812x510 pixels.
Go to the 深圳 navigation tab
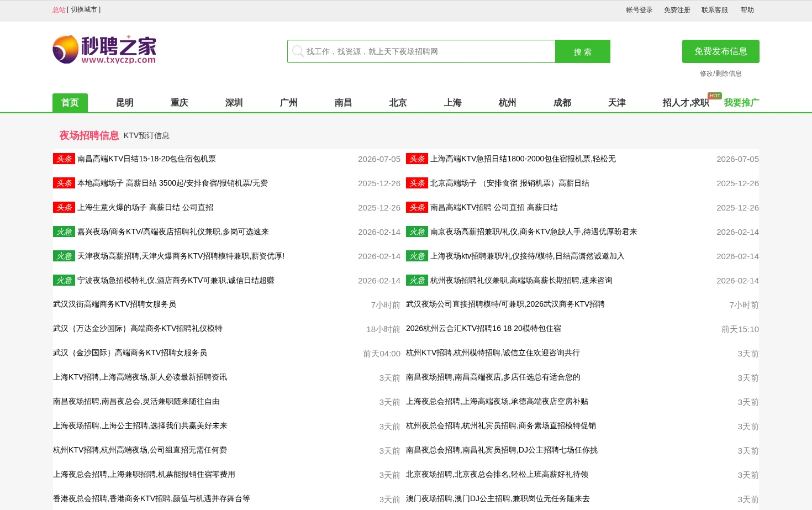[x=234, y=103]
